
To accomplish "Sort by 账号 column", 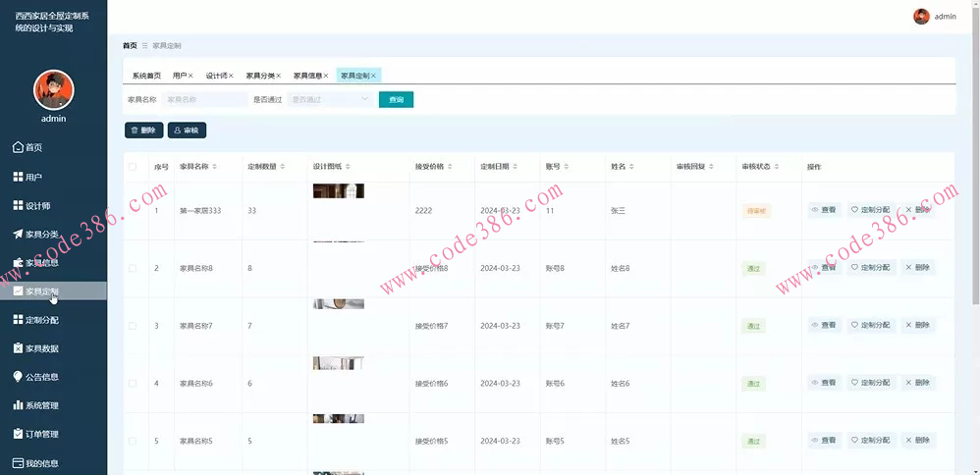I will 567,167.
